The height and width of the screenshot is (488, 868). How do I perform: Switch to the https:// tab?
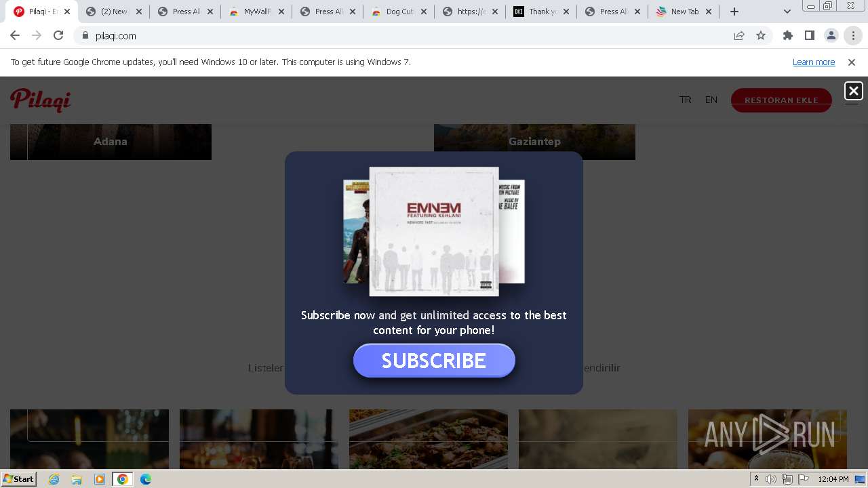(x=470, y=12)
